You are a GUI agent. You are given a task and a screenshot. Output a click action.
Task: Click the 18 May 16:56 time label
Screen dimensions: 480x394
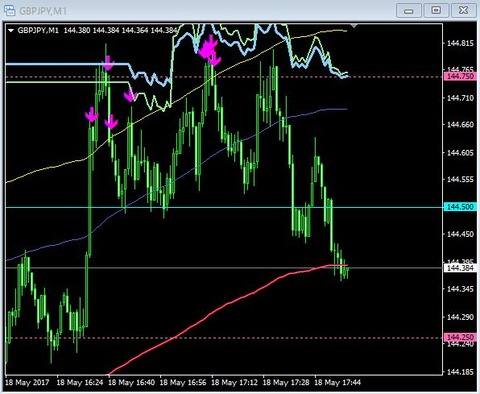point(183,382)
